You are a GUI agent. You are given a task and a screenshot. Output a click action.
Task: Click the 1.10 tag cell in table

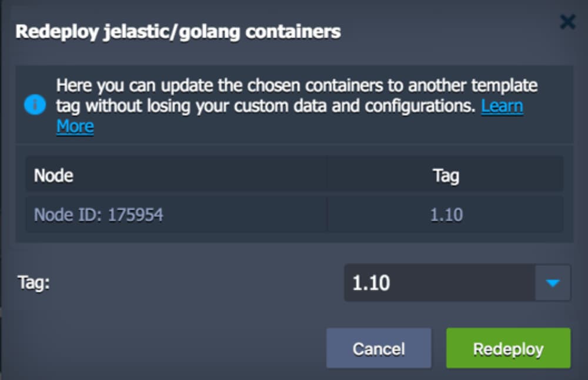coord(446,215)
